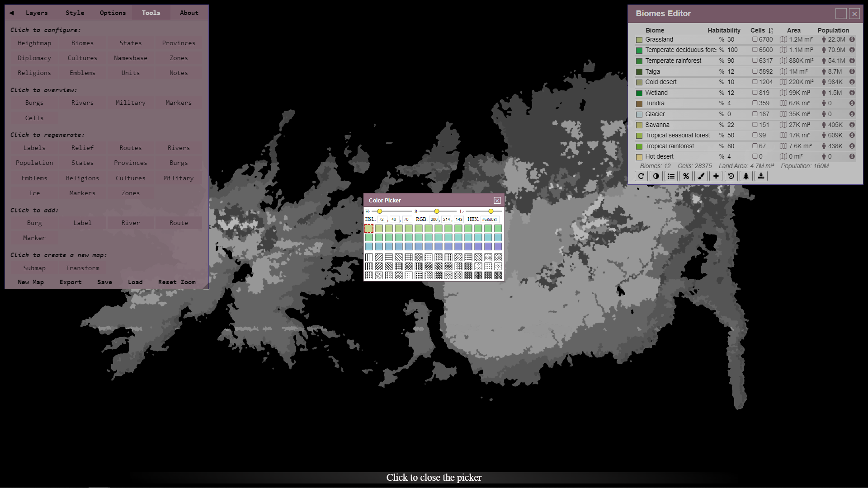Toggle the cells checkbox for Wetland

point(755,93)
